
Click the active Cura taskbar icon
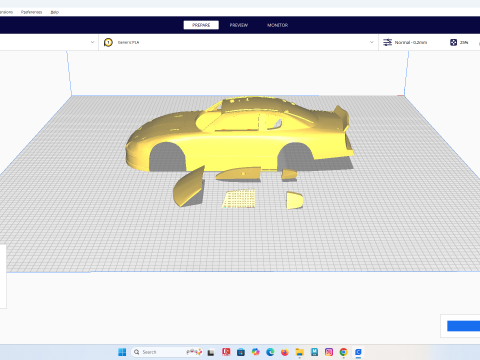coord(358,352)
